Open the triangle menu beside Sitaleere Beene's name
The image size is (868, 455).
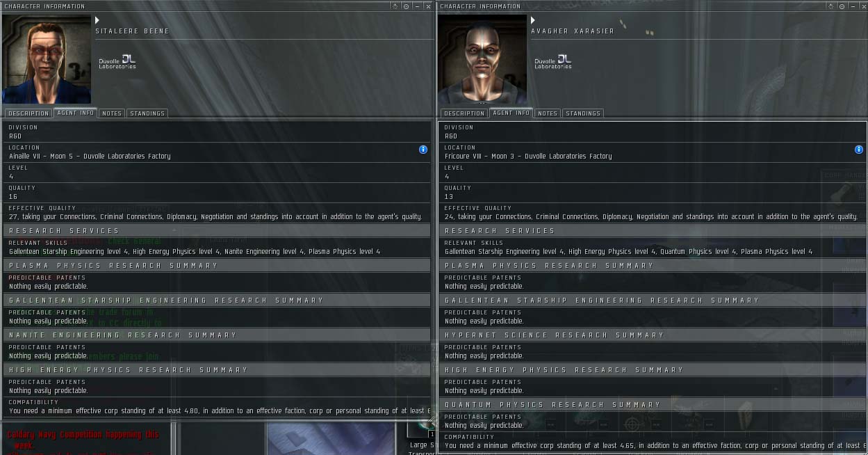97,20
